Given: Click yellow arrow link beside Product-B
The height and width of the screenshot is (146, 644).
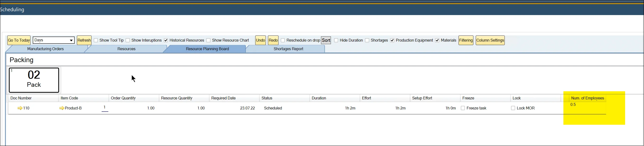Looking at the screenshot, I should [x=62, y=108].
